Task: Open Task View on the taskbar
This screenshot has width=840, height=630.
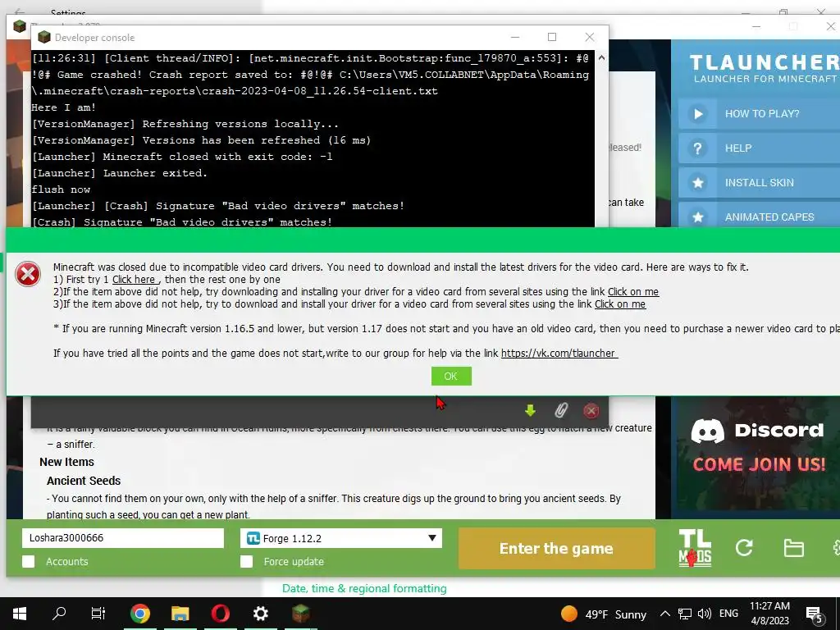Action: [98, 614]
